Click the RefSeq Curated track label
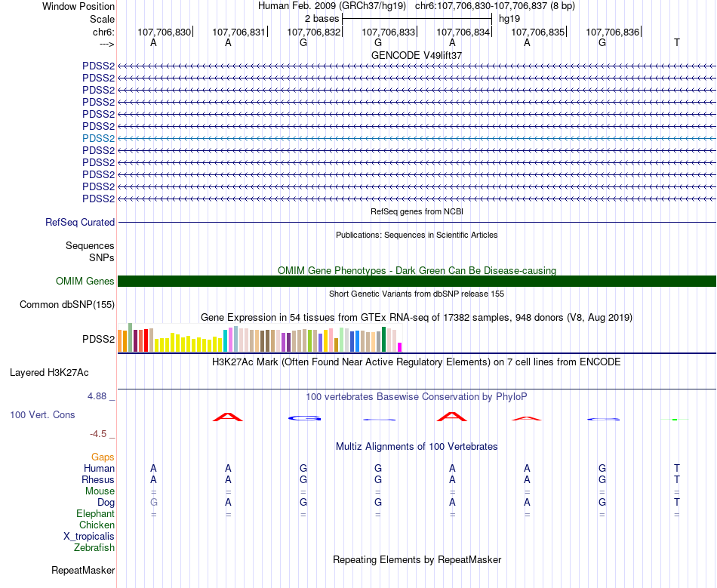717x588 pixels. point(80,222)
